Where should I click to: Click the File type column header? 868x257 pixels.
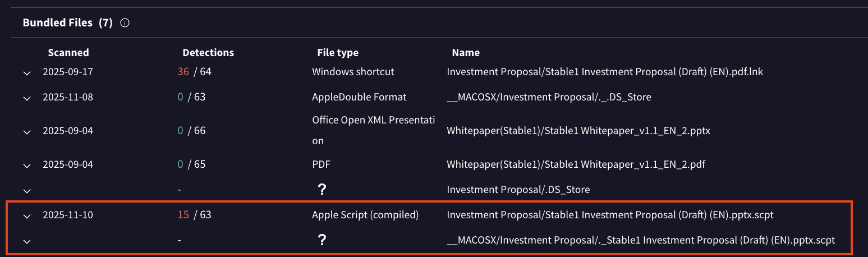pos(338,53)
